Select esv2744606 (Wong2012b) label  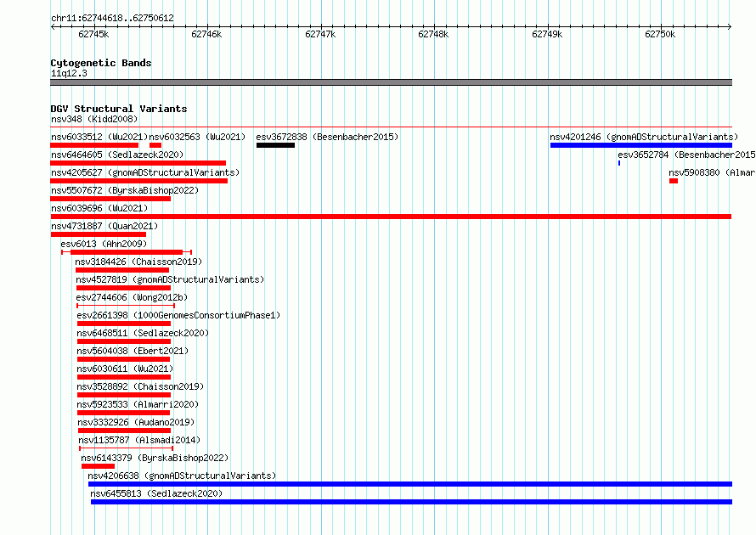pyautogui.click(x=133, y=297)
